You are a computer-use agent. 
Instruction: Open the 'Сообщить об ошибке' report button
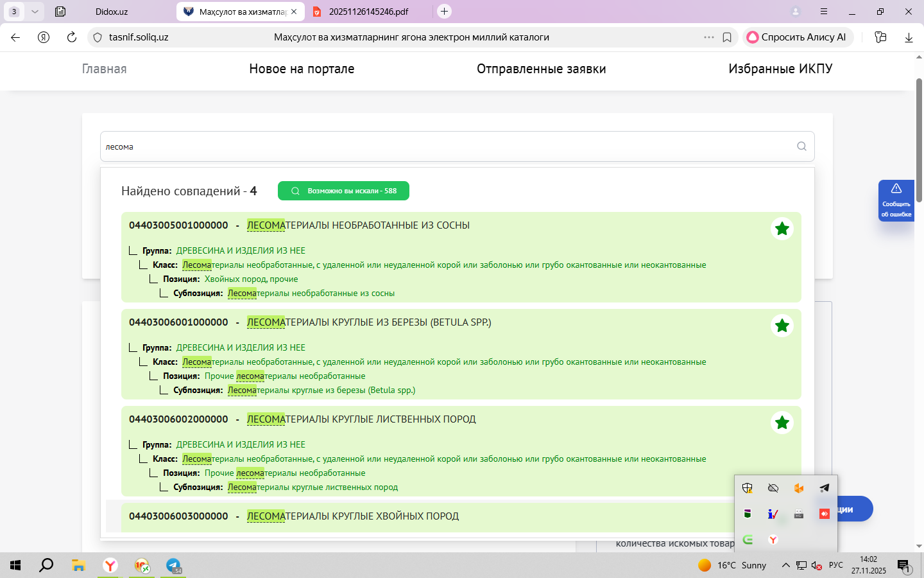click(x=896, y=201)
